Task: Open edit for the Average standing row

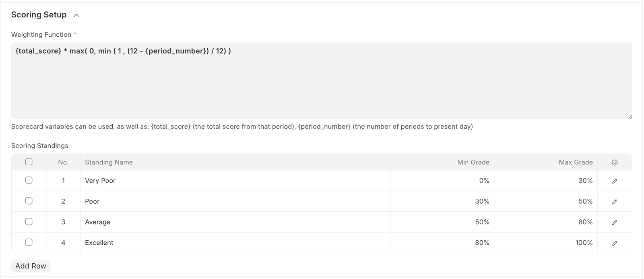Action: coord(614,222)
